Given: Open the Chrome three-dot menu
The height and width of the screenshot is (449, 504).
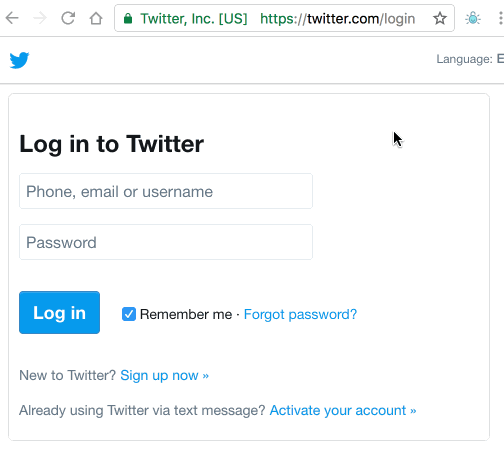Looking at the screenshot, I should pos(501,18).
